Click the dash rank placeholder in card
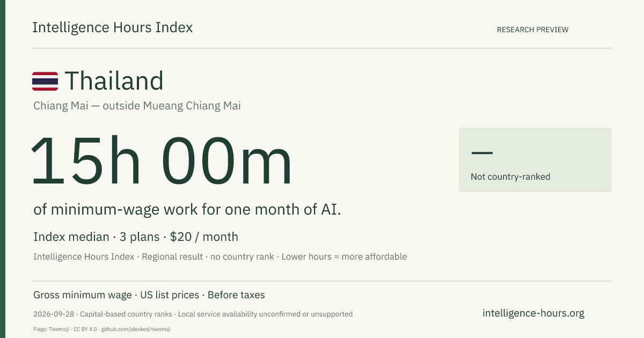644x338 pixels. tap(481, 153)
